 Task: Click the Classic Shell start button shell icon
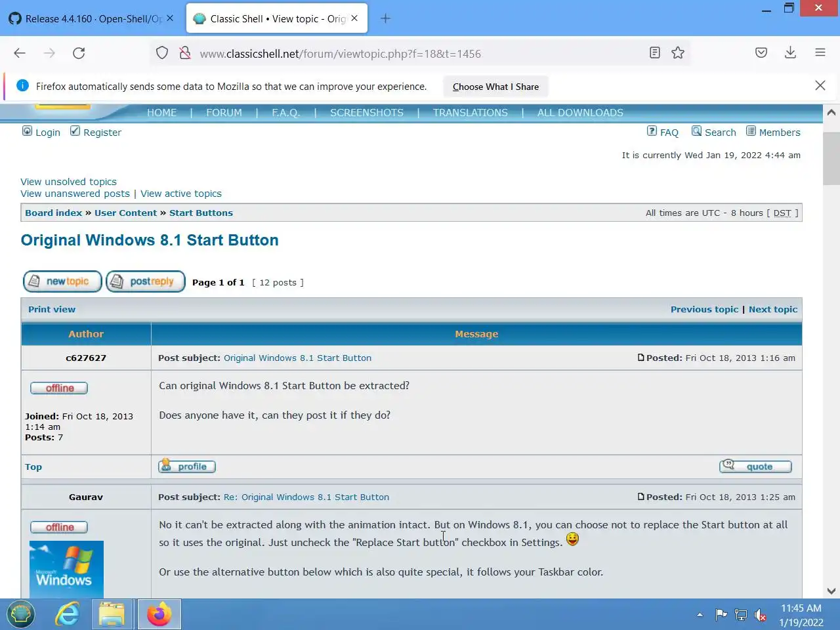(21, 615)
